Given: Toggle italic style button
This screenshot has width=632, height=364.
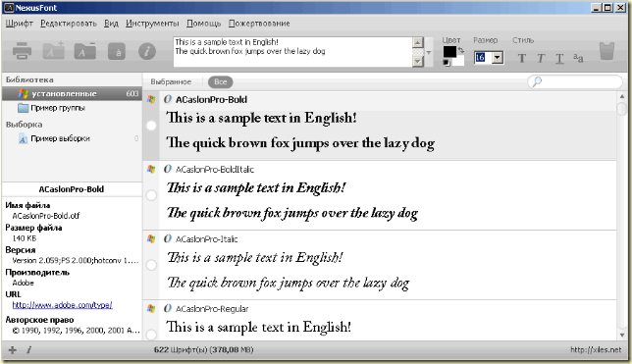Looking at the screenshot, I should coord(541,59).
